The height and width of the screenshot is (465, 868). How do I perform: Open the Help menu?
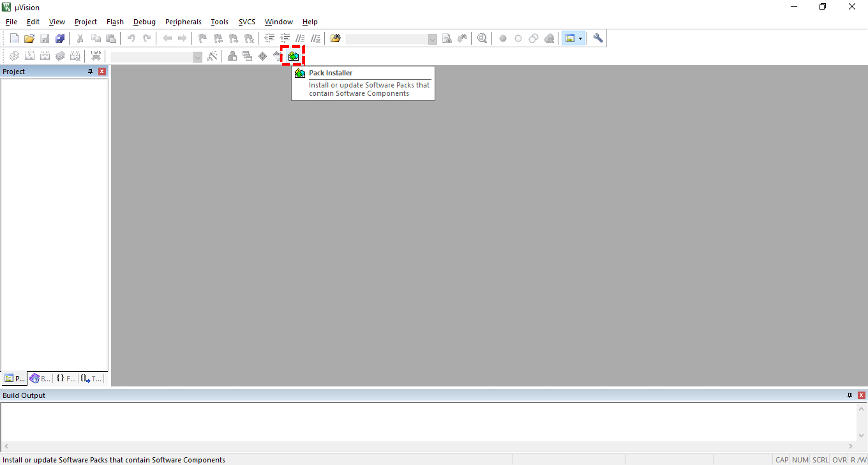[310, 22]
